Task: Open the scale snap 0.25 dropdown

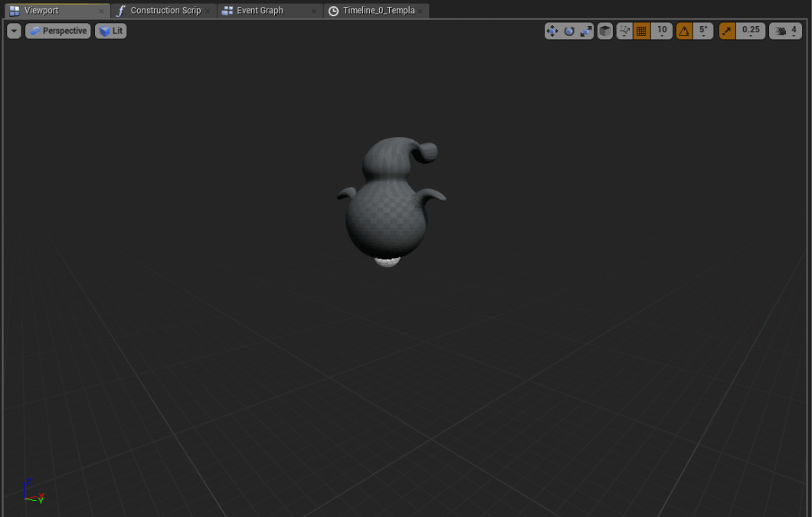Action: coord(751,31)
